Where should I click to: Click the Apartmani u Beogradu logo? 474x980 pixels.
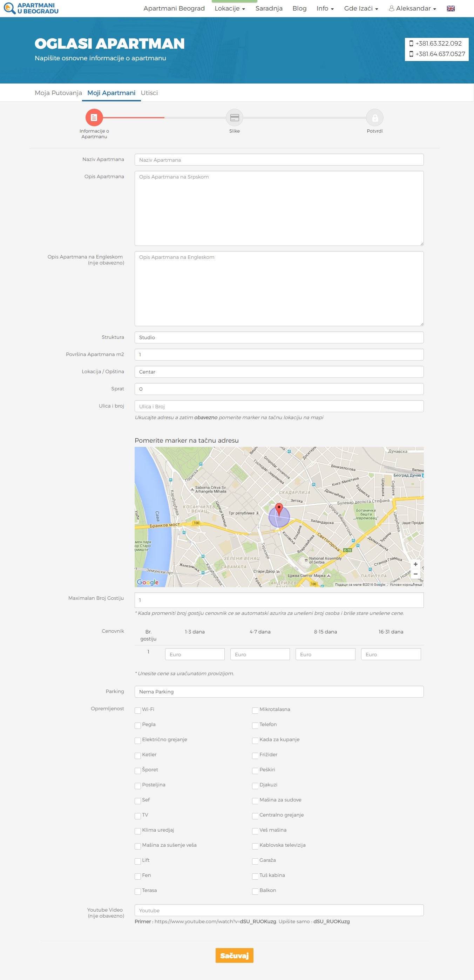click(31, 8)
